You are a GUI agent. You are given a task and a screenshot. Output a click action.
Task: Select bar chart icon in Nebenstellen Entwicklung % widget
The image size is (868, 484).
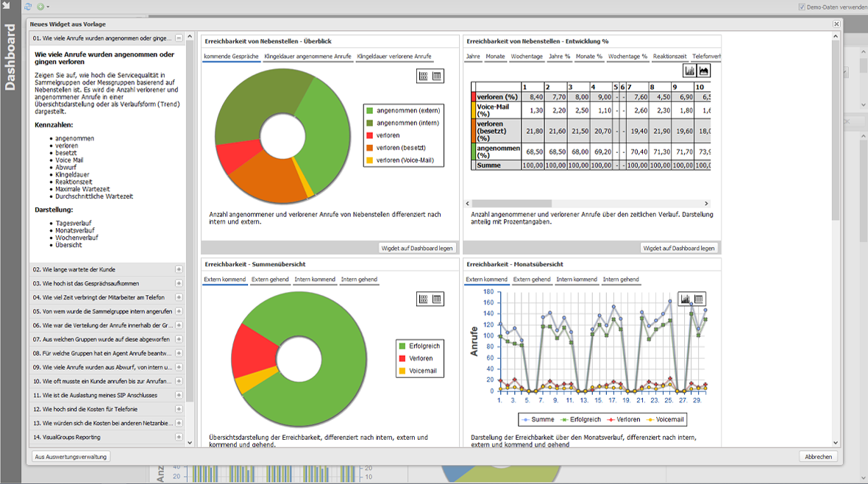pyautogui.click(x=690, y=71)
